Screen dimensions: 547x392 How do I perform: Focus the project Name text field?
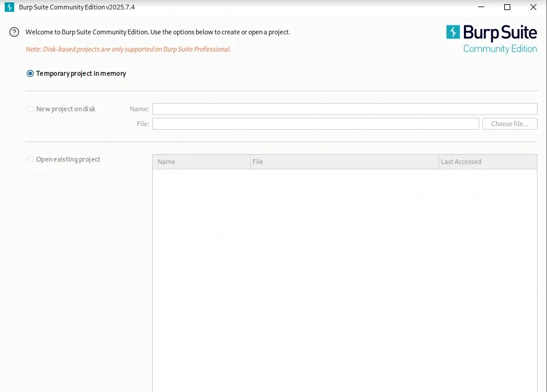coord(344,109)
